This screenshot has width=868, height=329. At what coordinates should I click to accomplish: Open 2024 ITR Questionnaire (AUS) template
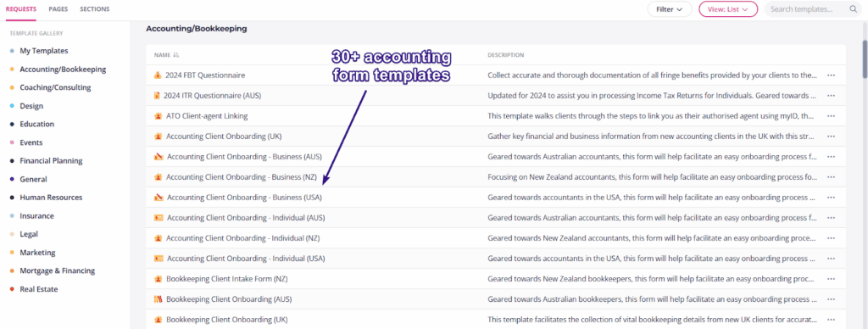[212, 95]
